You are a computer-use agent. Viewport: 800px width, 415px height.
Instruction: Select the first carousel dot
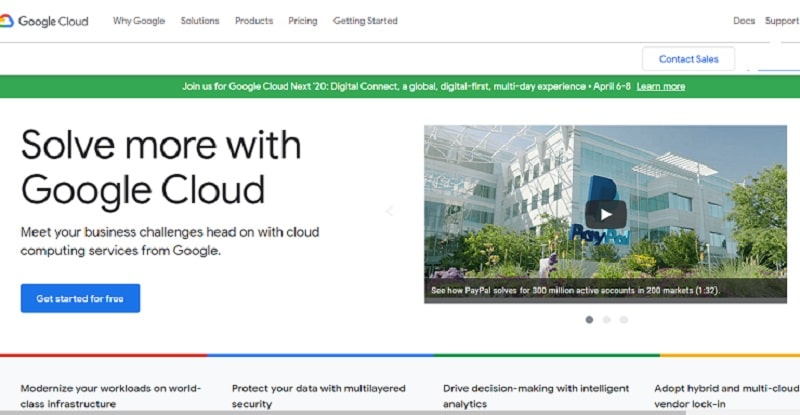tap(589, 320)
